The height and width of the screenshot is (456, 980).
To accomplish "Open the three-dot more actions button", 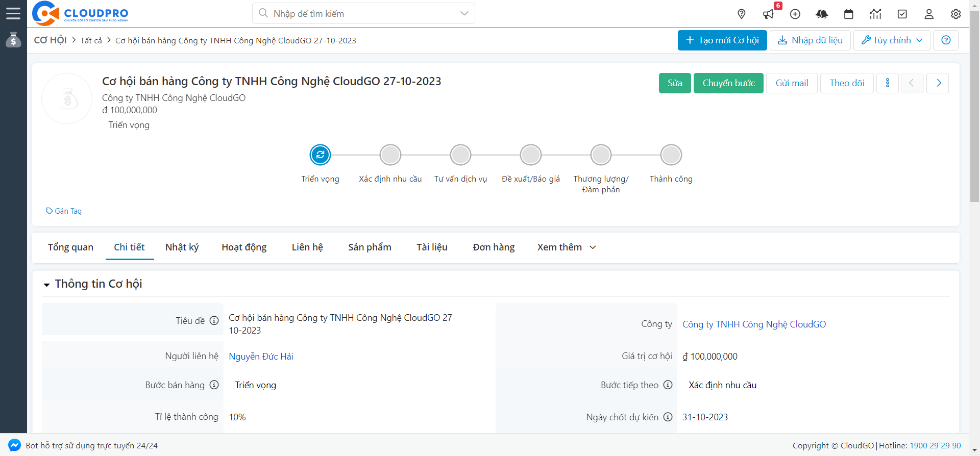I will point(888,83).
